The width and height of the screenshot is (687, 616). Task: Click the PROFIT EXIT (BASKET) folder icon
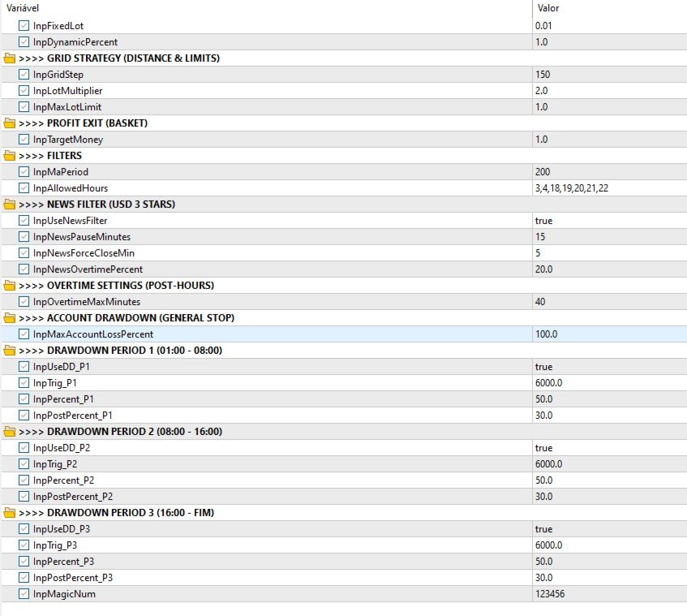[9, 123]
